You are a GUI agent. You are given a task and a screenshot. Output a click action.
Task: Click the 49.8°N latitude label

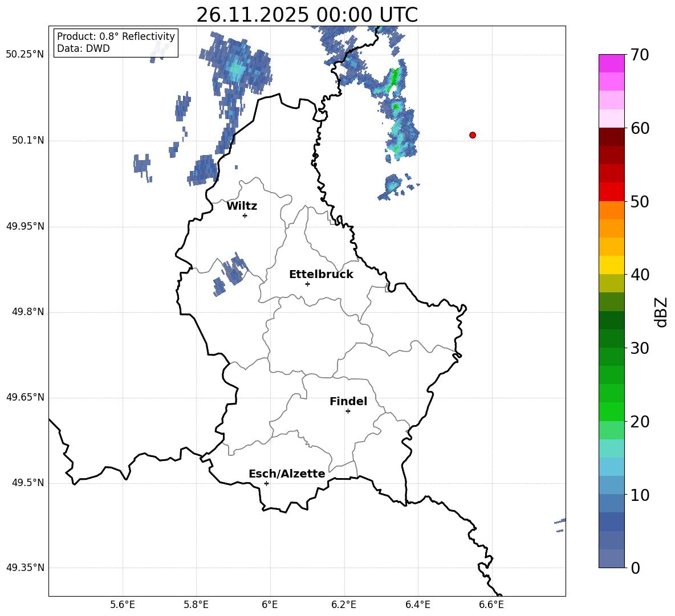pyautogui.click(x=28, y=312)
